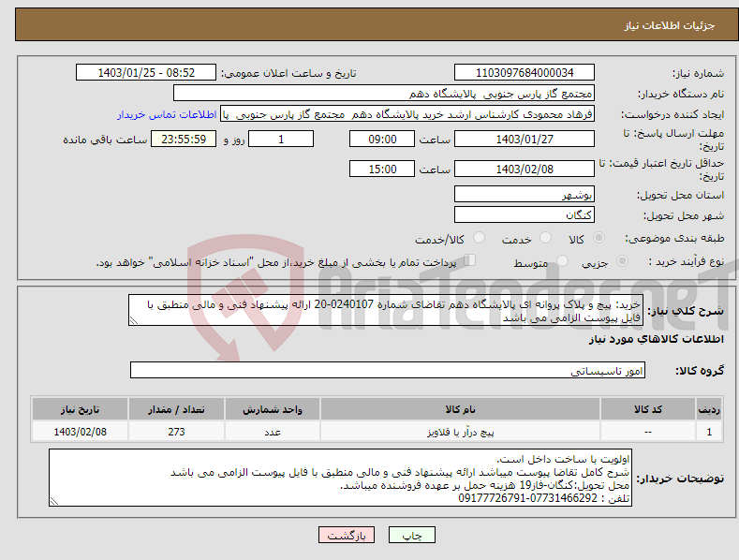Click the page title جزئیات اطلاعات نیاز
Image resolution: width=739 pixels, height=560 pixels.
tap(670, 25)
